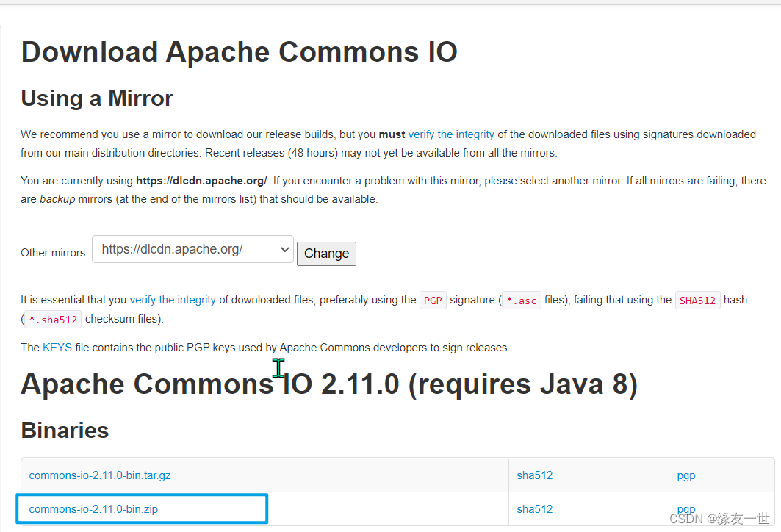This screenshot has width=781, height=532.
Task: Click the PGP code label
Action: pos(433,301)
